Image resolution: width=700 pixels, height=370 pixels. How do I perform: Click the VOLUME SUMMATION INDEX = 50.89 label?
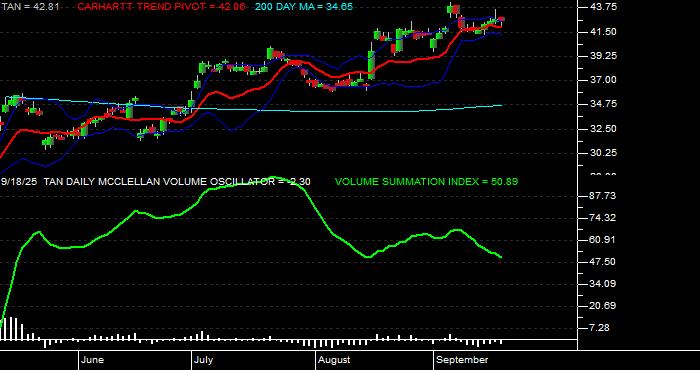426,182
